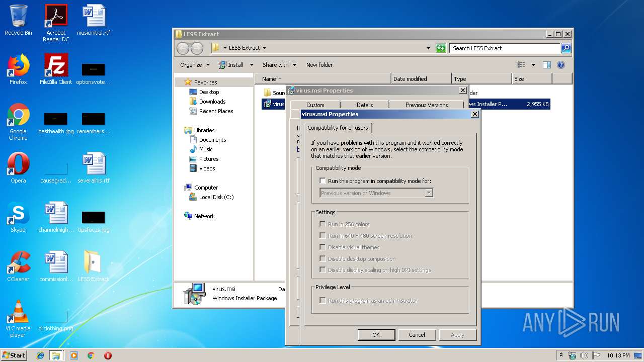Switch to Details tab
644x362 pixels.
point(365,105)
